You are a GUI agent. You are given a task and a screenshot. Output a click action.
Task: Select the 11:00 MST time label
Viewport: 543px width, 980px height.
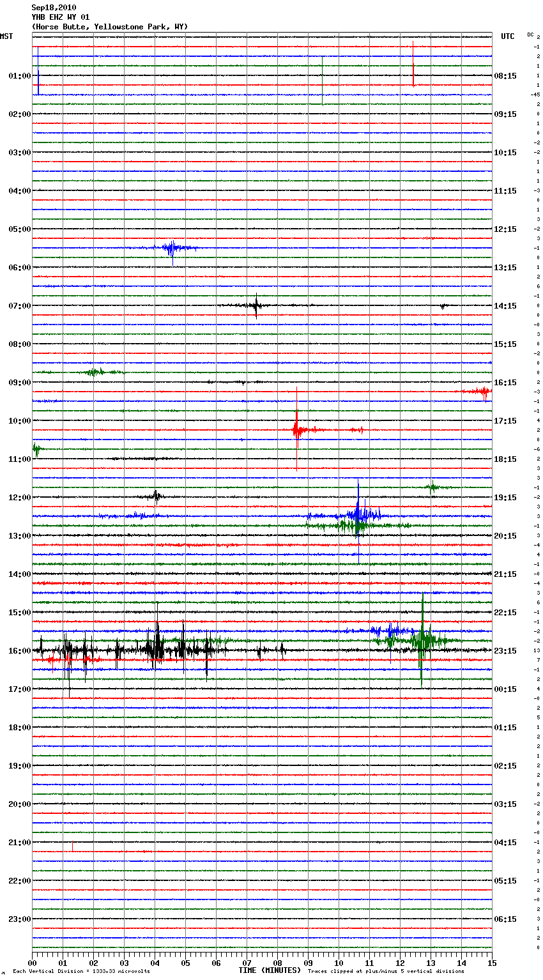pos(19,459)
